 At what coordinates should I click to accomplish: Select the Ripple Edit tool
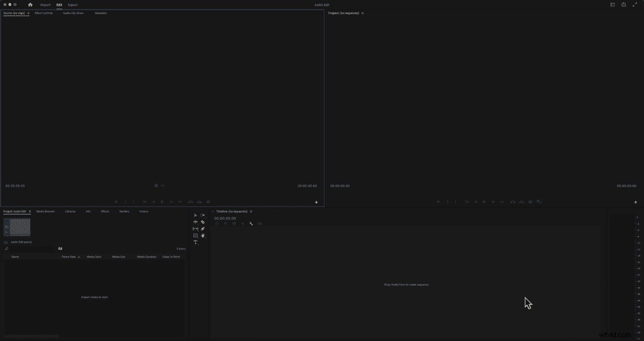pyautogui.click(x=196, y=222)
